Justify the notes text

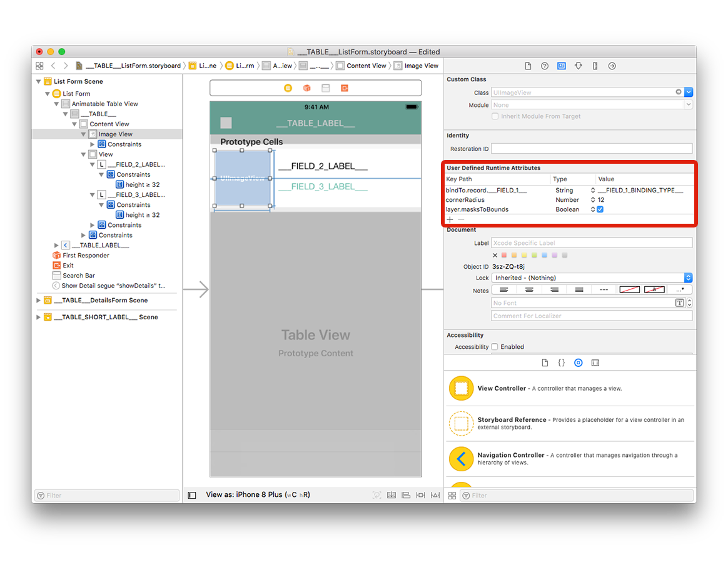[x=579, y=289]
